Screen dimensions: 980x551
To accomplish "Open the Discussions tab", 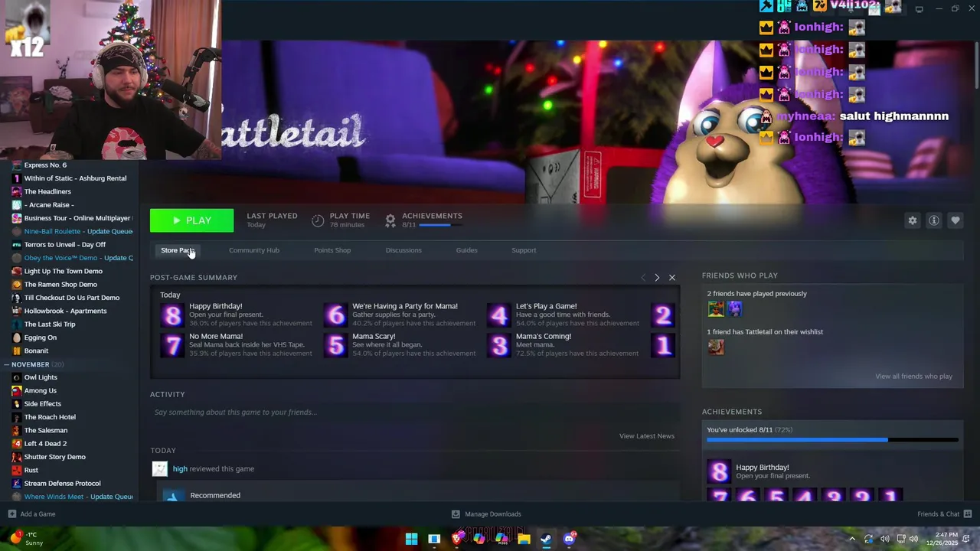I will [x=403, y=250].
